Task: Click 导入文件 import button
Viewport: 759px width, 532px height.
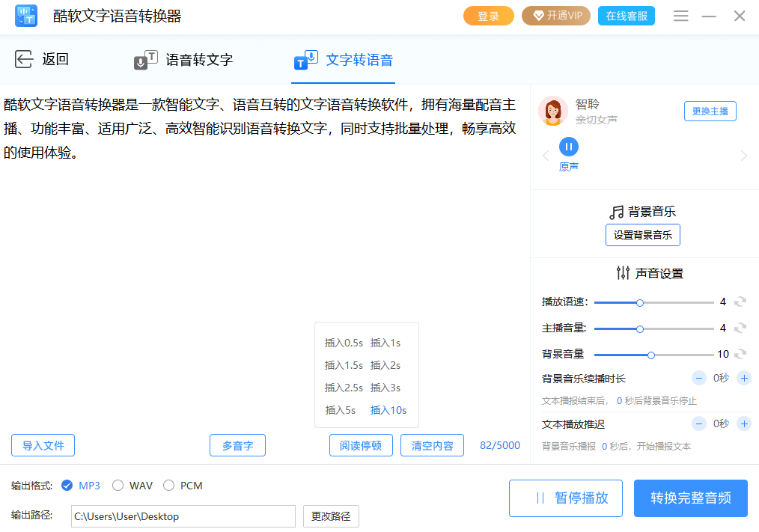Action: (43, 445)
